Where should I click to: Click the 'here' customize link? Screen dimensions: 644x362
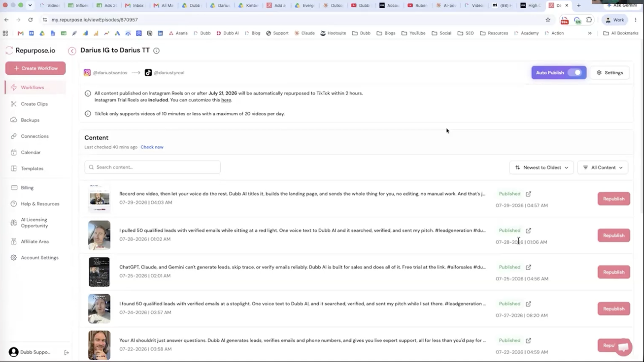pyautogui.click(x=226, y=100)
